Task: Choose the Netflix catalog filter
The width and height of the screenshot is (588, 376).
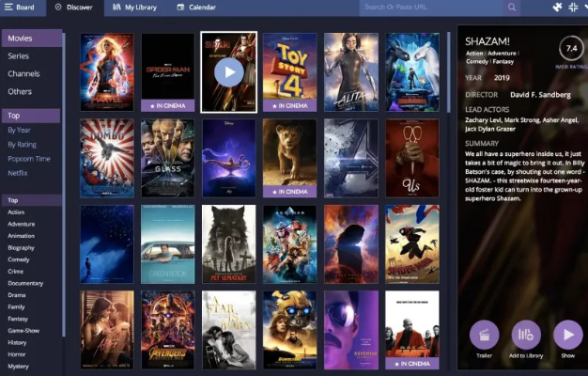Action: pyautogui.click(x=19, y=174)
